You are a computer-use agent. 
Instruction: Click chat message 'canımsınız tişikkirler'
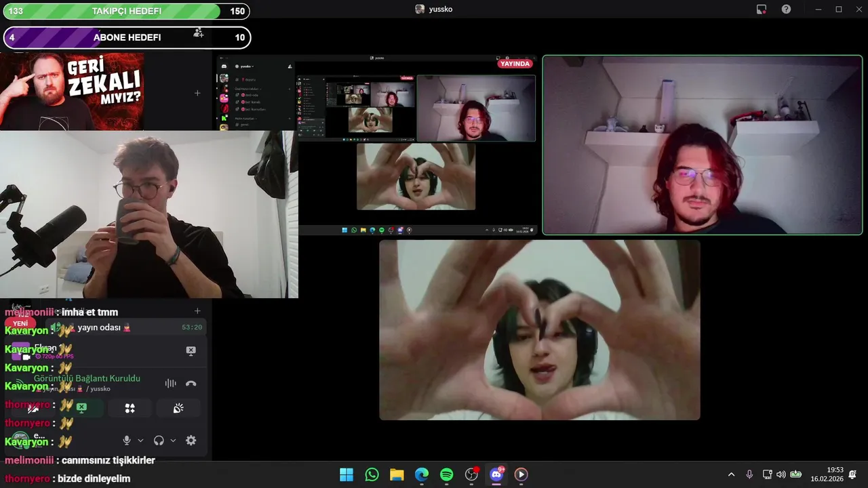click(x=108, y=460)
